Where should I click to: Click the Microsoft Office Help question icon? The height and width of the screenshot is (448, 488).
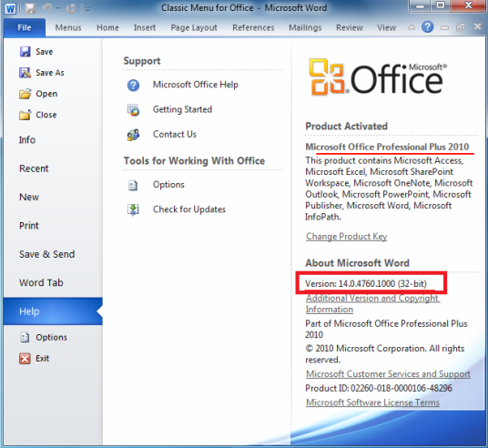133,85
